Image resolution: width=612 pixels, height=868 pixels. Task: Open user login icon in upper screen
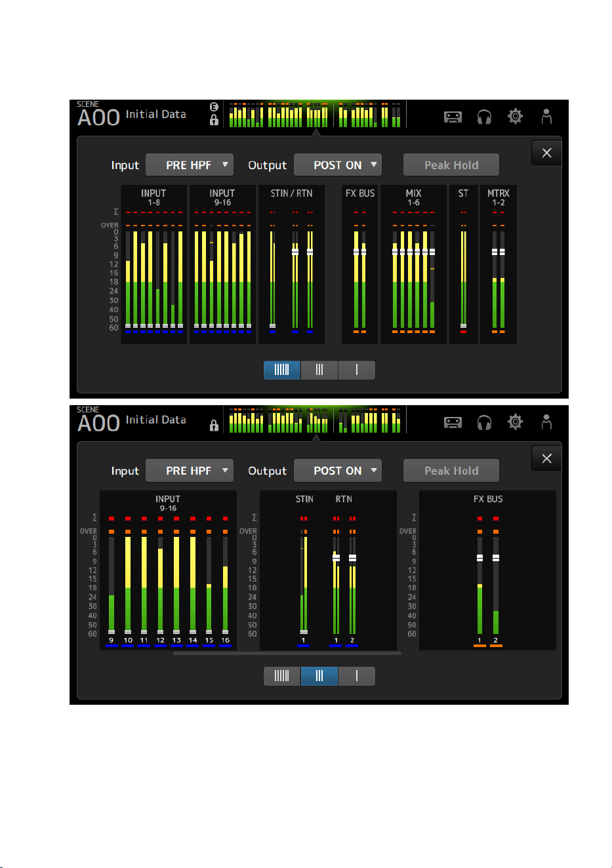point(546,117)
